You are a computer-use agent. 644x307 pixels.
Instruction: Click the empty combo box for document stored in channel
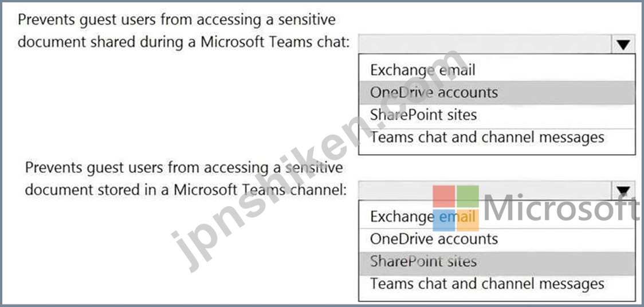(x=485, y=190)
